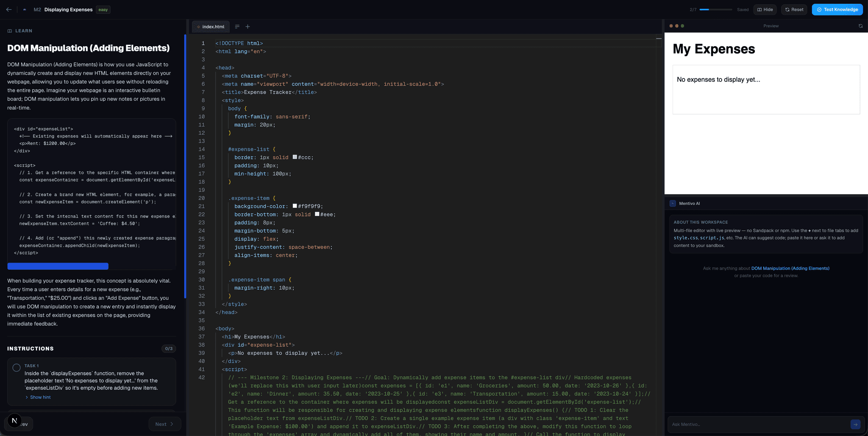Open the Next.js dev tools badge
Image resolution: width=868 pixels, height=436 pixels.
click(x=14, y=420)
